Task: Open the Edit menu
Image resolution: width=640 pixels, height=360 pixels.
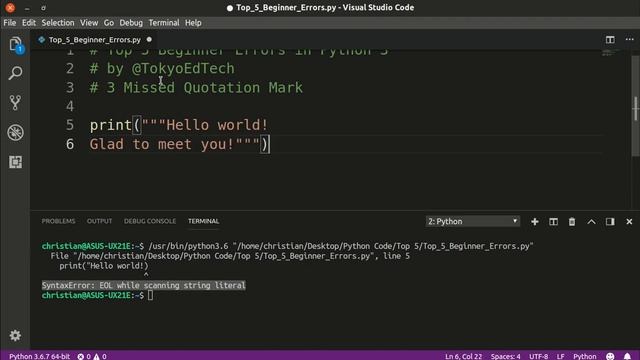Action: tap(29, 23)
